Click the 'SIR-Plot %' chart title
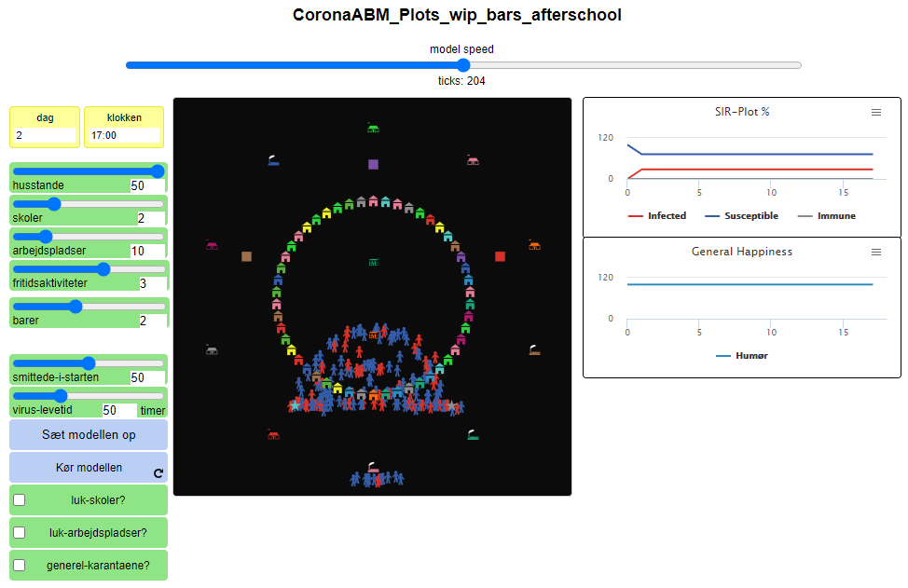Screen dimensions: 908x588 coord(742,112)
